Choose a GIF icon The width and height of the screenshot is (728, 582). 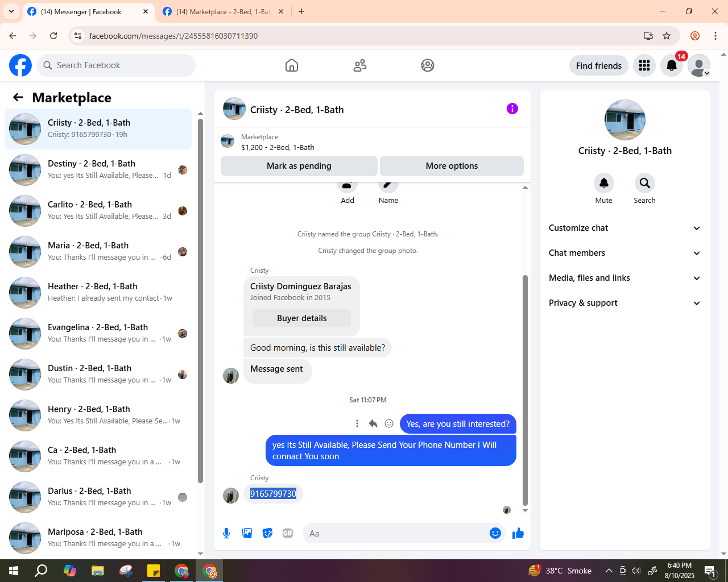pyautogui.click(x=288, y=533)
